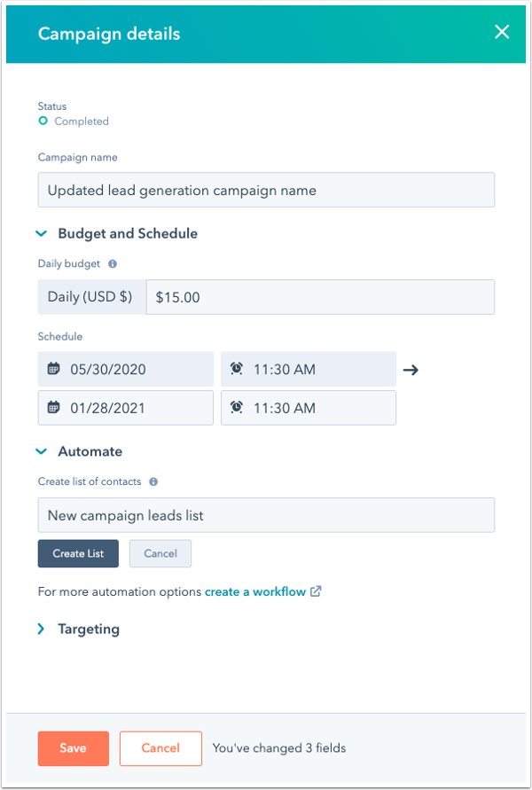Click the New campaign leads list field

point(266,515)
